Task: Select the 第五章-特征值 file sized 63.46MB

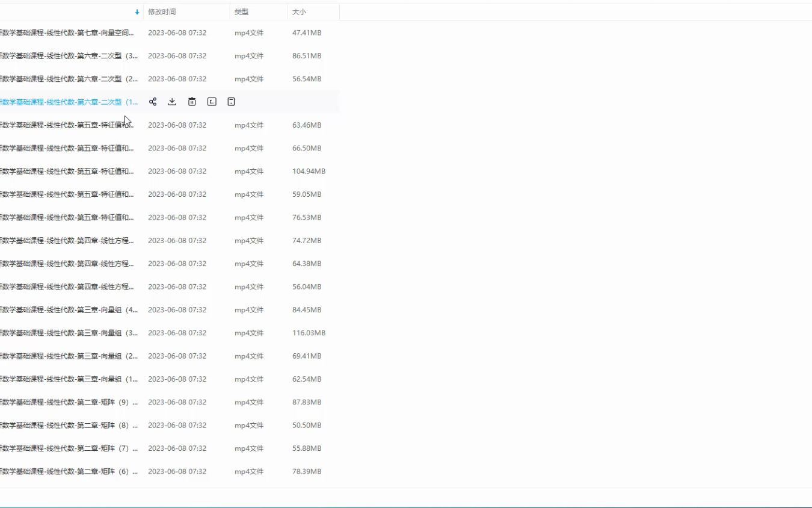Action: coord(67,125)
